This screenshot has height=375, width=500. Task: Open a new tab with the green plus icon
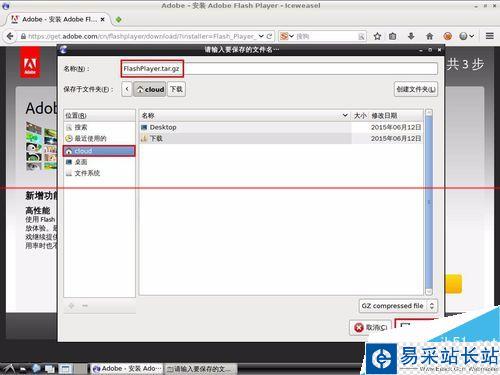point(118,19)
